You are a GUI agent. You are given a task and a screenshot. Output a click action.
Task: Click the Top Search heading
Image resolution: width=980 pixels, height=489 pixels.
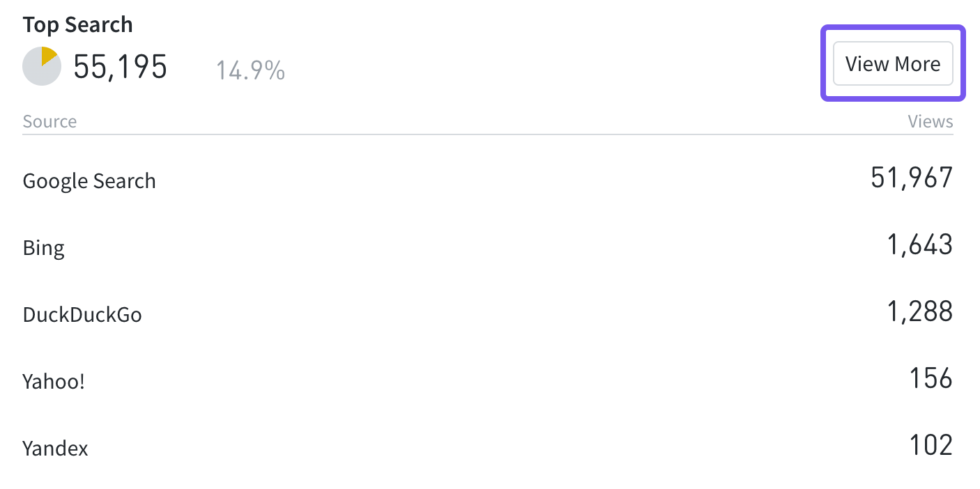pos(77,24)
